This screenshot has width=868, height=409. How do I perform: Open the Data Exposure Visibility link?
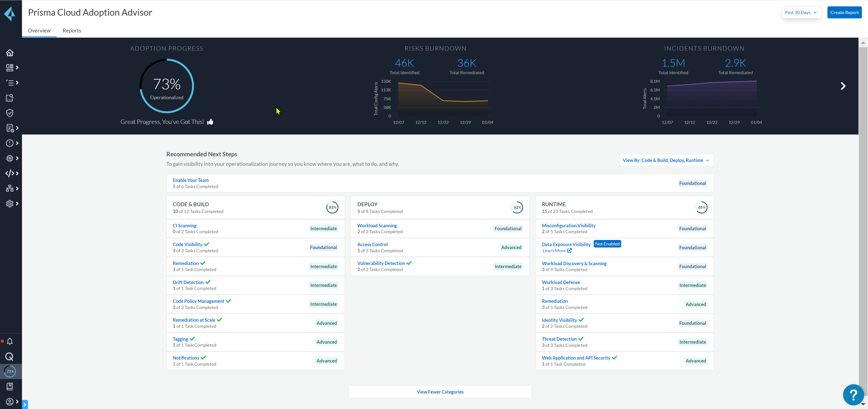[x=566, y=245]
